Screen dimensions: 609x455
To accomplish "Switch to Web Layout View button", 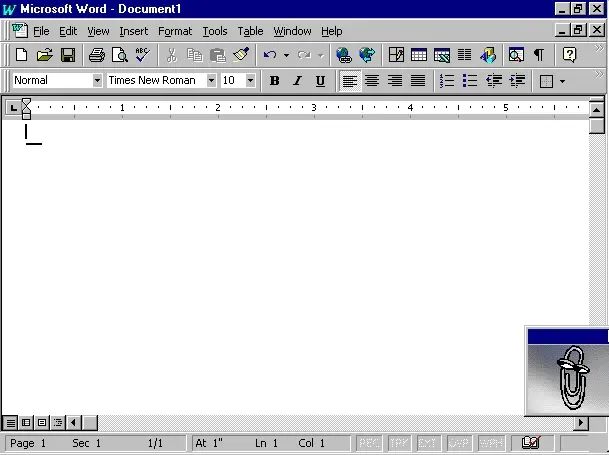I will coord(26,422).
